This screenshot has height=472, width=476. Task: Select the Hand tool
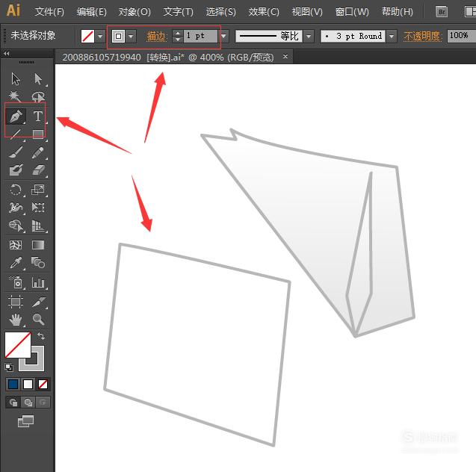(16, 320)
